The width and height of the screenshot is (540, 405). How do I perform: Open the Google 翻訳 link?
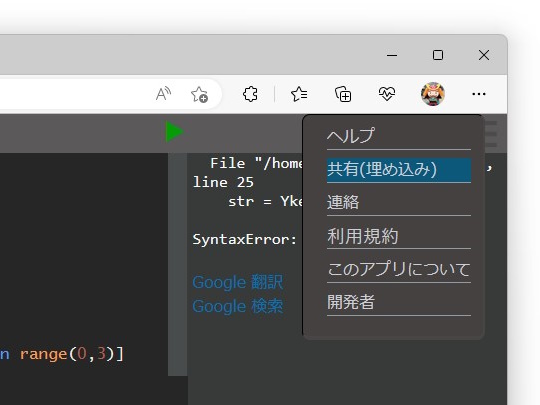point(238,282)
